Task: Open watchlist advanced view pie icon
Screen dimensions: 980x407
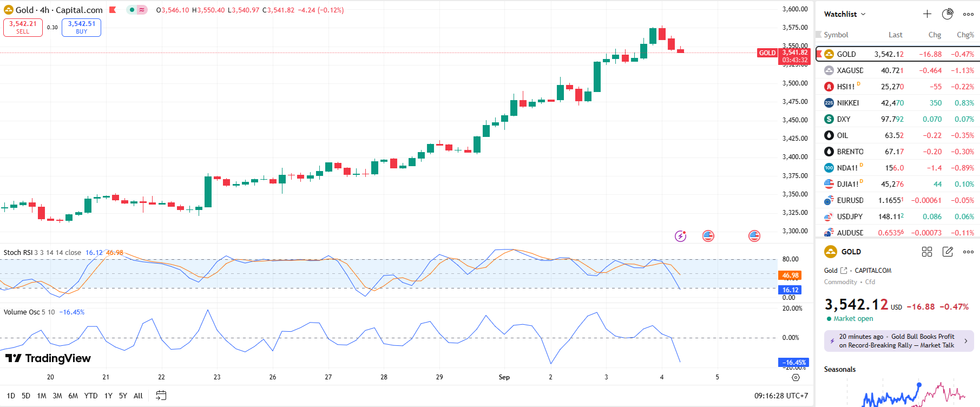Action: [x=948, y=14]
